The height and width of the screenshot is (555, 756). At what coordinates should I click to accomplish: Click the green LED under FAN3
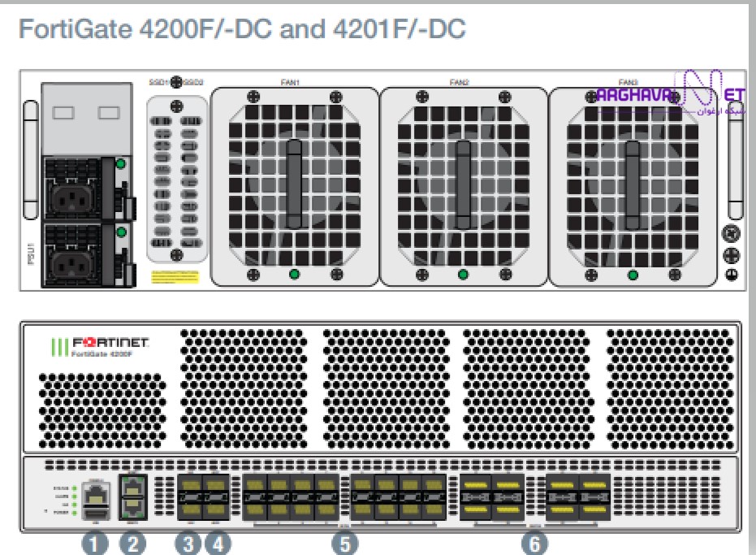click(x=633, y=275)
